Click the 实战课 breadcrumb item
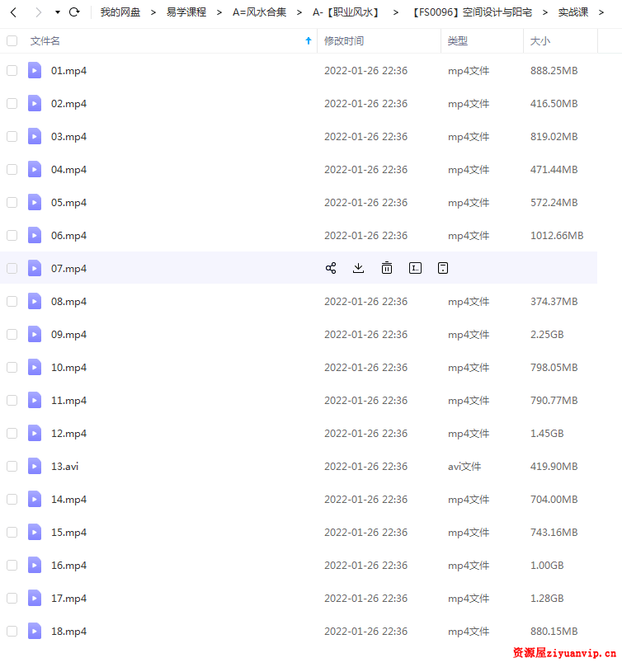 (573, 12)
